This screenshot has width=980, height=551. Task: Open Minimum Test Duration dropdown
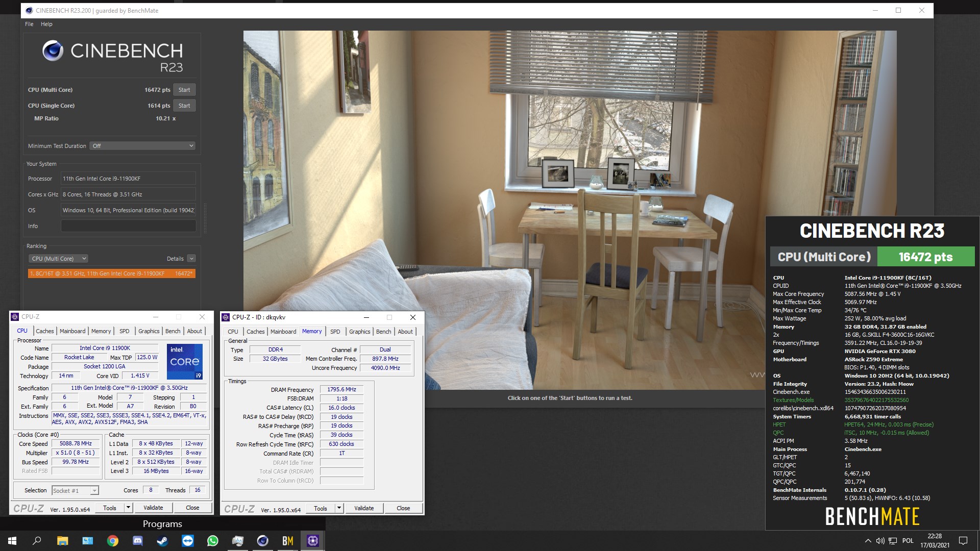(142, 146)
